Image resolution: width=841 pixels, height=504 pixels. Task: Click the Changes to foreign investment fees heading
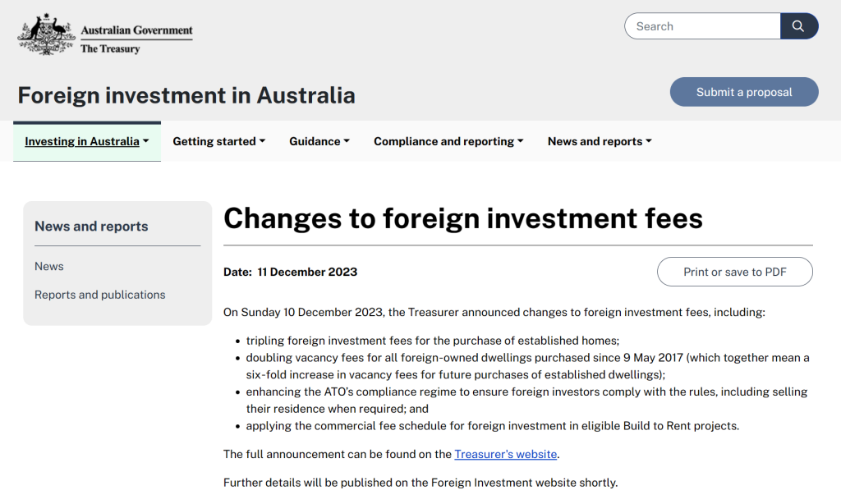click(x=463, y=218)
